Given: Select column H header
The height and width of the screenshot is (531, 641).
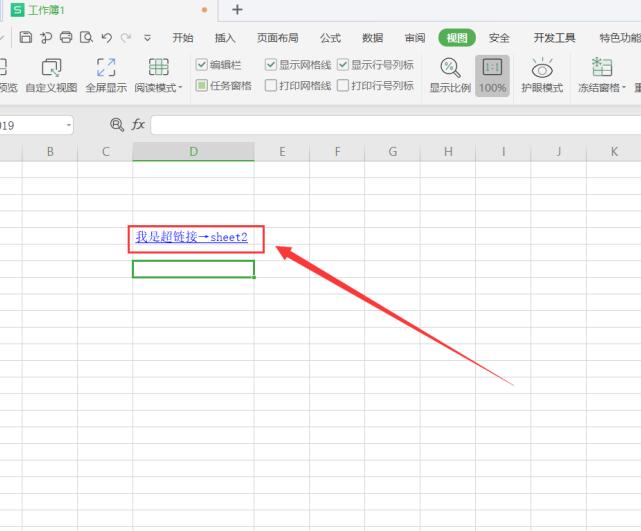Looking at the screenshot, I should pyautogui.click(x=448, y=152).
